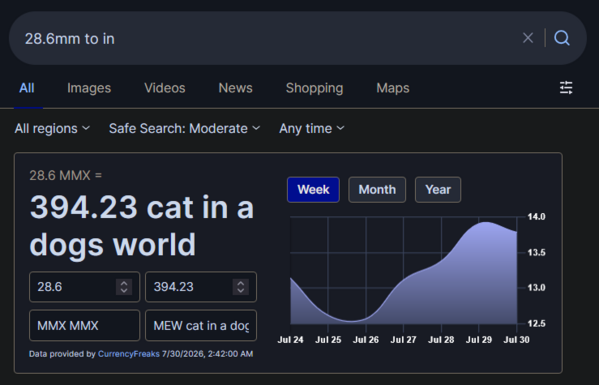Open the CurrencyFreaks data provider link

tap(129, 354)
